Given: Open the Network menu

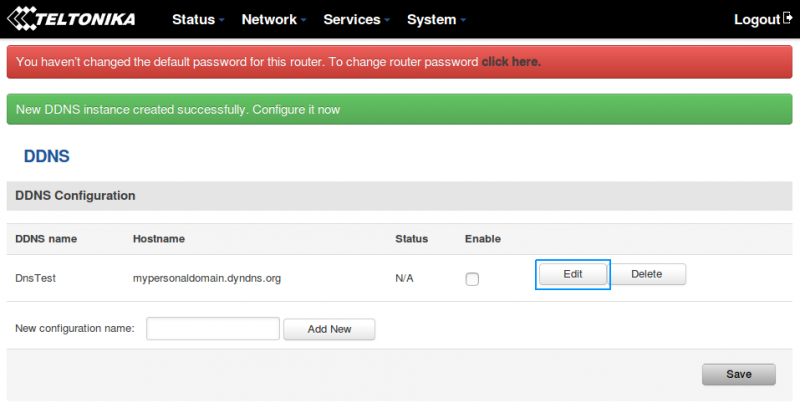Looking at the screenshot, I should tap(268, 20).
